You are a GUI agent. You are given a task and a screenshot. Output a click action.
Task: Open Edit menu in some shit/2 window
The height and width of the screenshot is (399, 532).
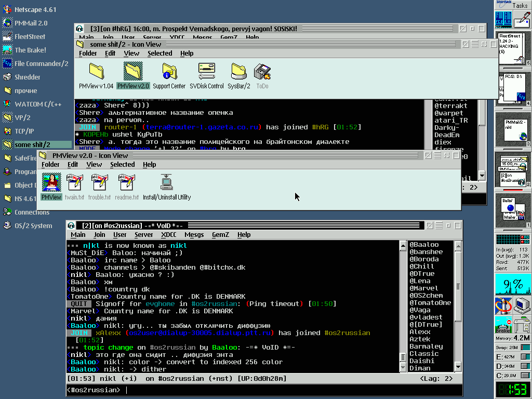[110, 54]
